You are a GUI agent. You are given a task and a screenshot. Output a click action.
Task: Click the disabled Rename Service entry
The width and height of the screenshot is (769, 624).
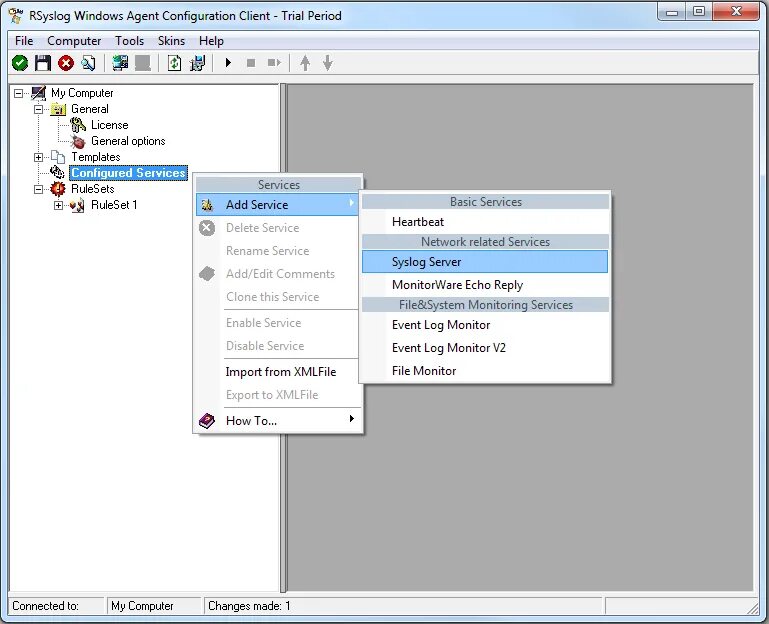click(278, 251)
